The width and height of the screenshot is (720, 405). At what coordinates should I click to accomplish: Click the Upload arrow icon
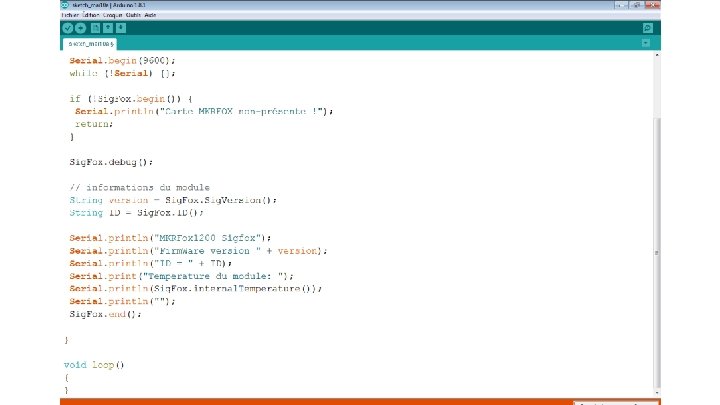[x=80, y=28]
